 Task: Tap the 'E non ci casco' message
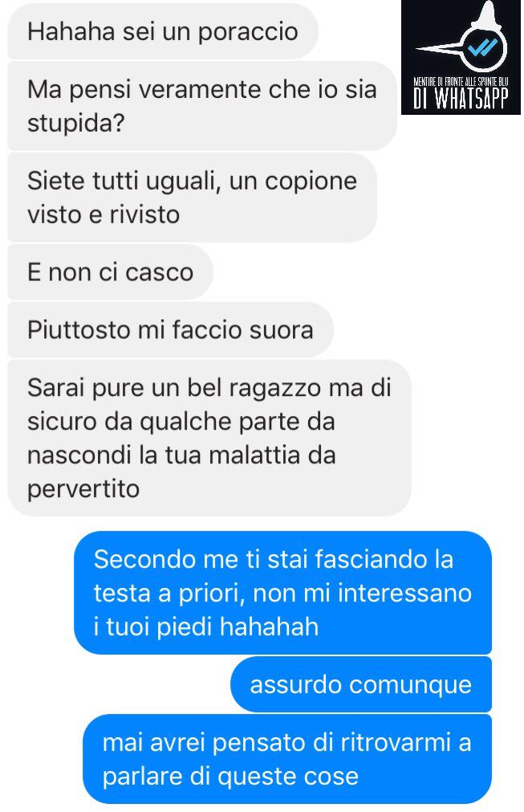(111, 272)
